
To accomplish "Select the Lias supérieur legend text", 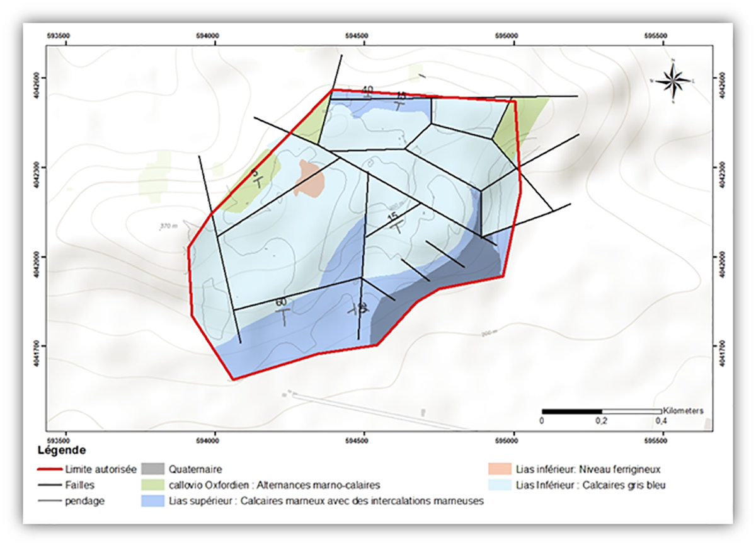I will (x=328, y=502).
